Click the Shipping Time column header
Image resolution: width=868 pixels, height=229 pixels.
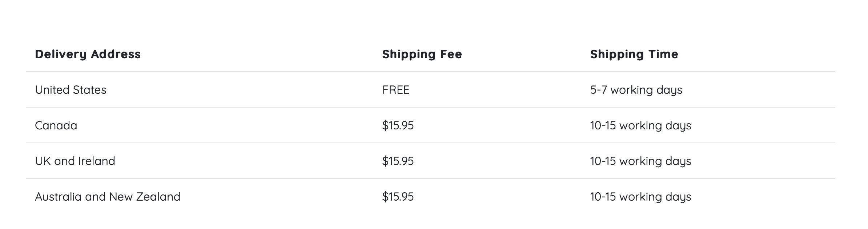coord(634,54)
